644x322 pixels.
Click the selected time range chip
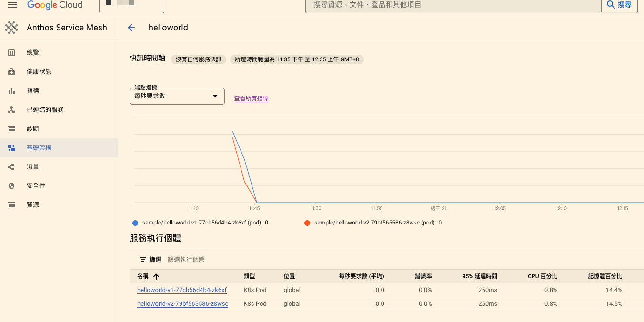point(297,59)
